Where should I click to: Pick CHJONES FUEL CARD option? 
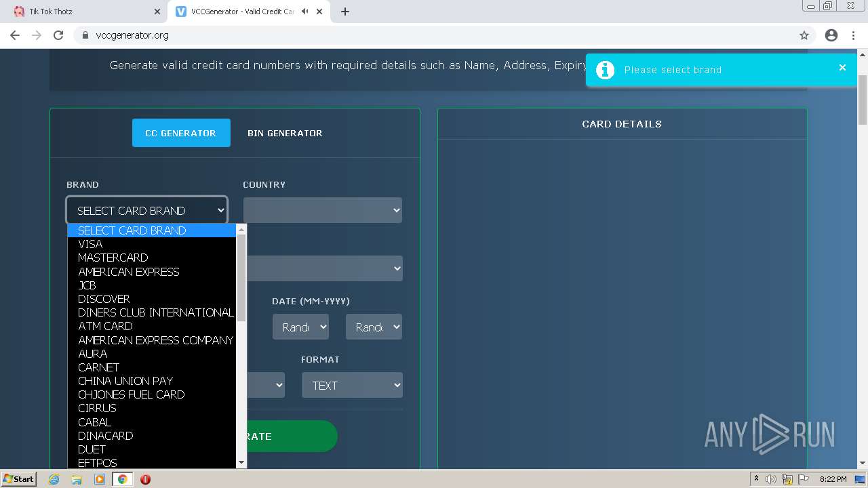tap(152, 394)
